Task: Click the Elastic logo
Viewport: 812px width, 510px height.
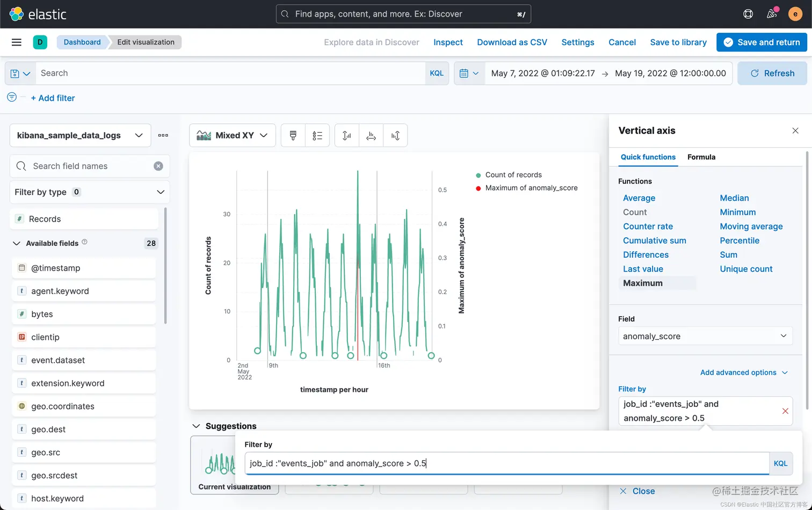Action: [x=38, y=14]
